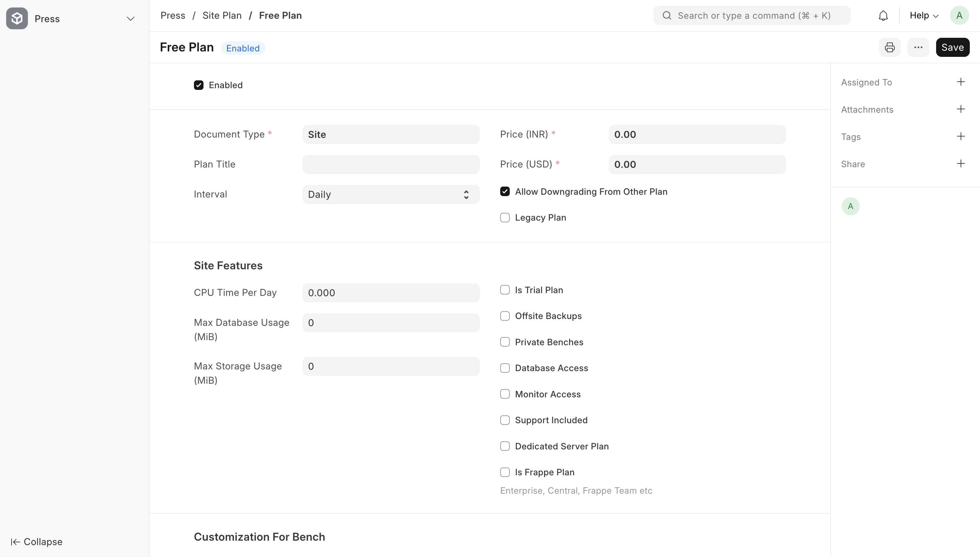This screenshot has height=557, width=980.
Task: Add attachment using Attachments plus icon
Action: coord(961,109)
